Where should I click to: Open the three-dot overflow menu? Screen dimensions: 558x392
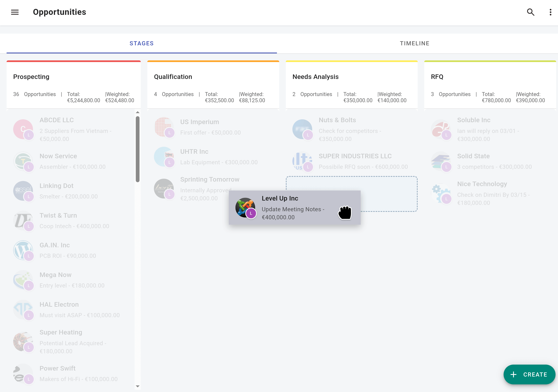coord(550,12)
